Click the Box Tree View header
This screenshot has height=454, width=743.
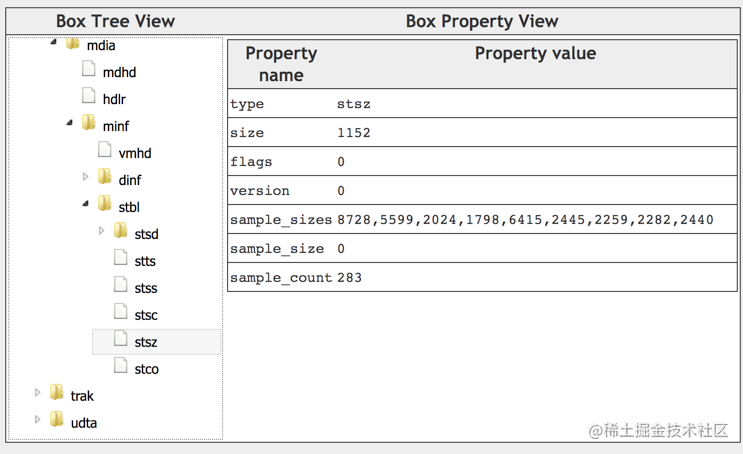click(115, 21)
